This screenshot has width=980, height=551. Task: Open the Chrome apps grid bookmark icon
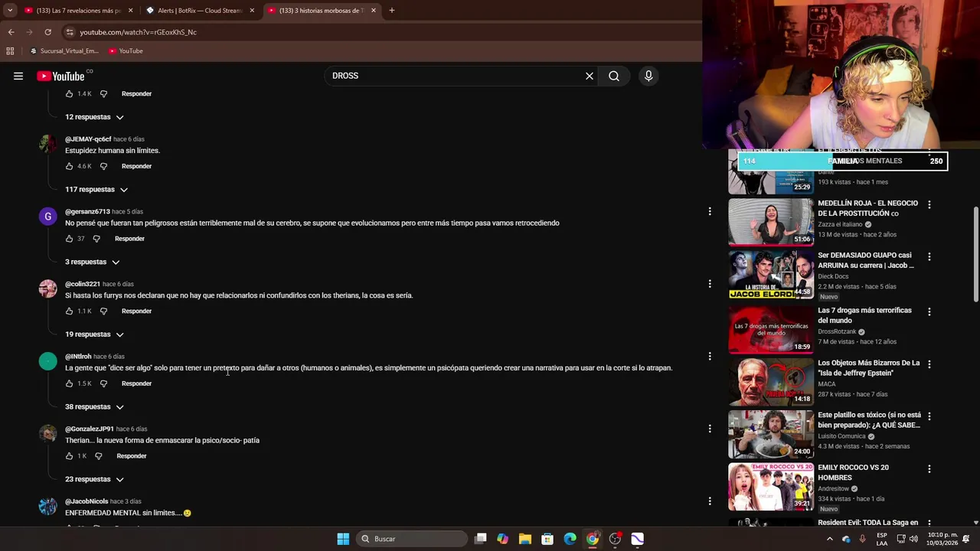coord(10,51)
